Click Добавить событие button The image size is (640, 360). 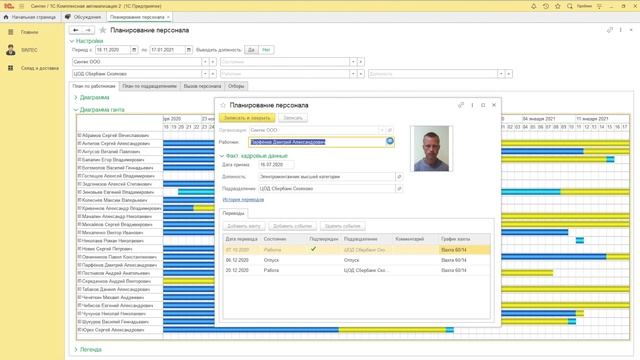pos(292,226)
